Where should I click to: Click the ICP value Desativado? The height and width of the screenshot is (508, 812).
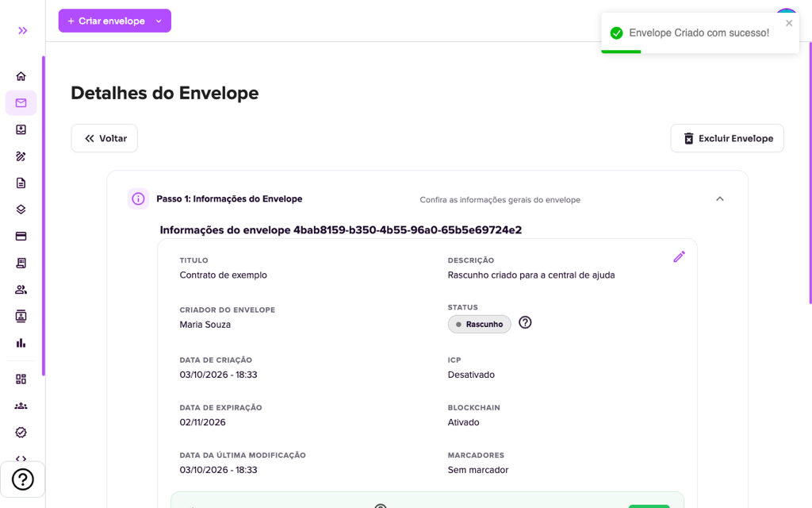tap(471, 375)
